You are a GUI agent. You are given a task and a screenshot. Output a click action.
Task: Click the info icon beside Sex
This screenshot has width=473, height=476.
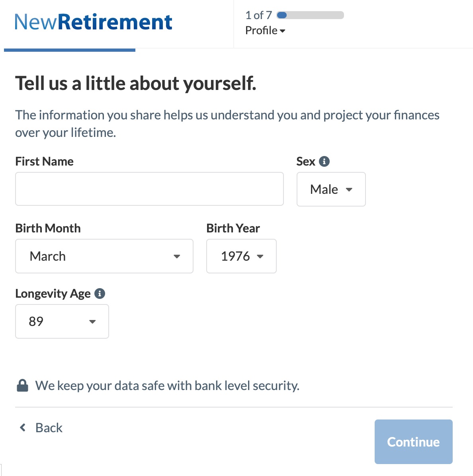pos(324,162)
